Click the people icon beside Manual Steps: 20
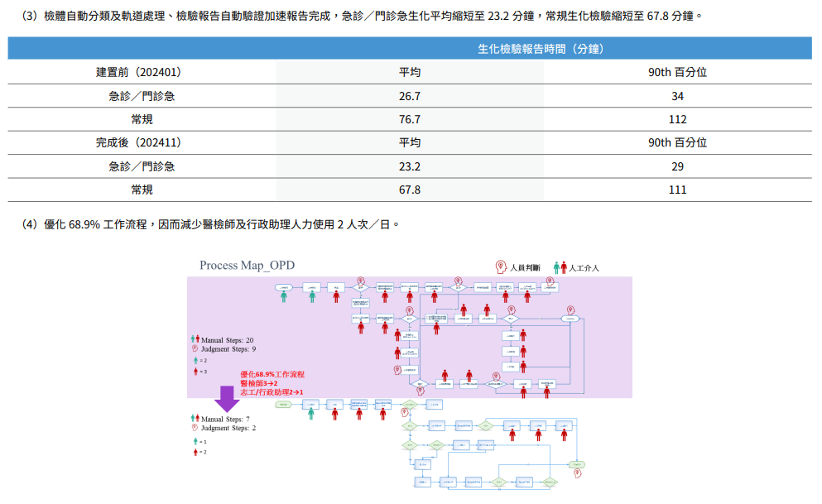 pyautogui.click(x=195, y=339)
